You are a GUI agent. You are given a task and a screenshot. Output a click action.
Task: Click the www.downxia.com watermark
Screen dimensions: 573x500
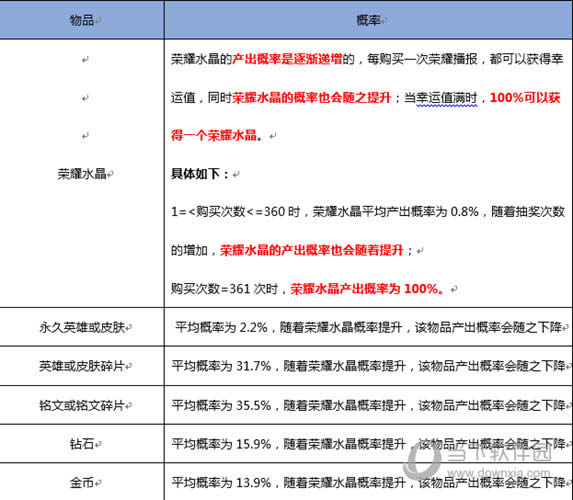(499, 473)
